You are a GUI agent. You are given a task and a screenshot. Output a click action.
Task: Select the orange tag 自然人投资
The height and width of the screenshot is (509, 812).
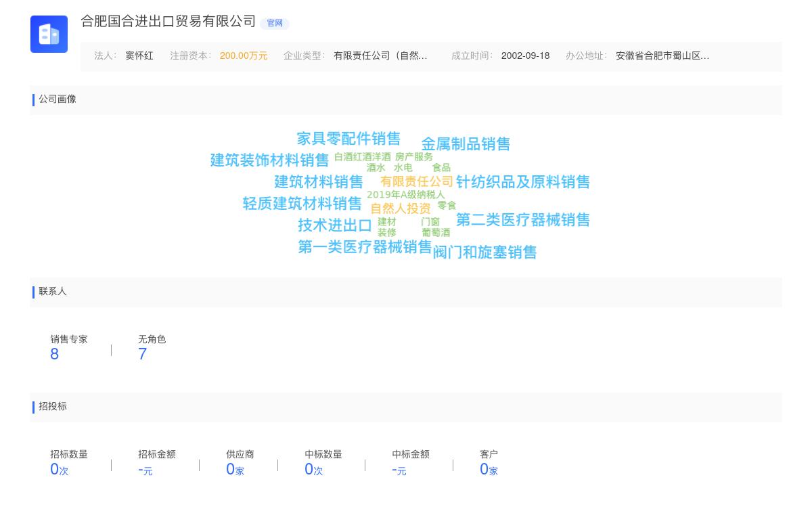tap(401, 208)
